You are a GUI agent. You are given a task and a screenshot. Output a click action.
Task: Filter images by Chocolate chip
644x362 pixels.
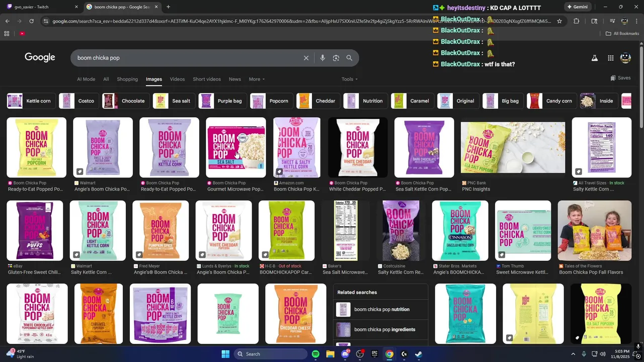pyautogui.click(x=125, y=101)
